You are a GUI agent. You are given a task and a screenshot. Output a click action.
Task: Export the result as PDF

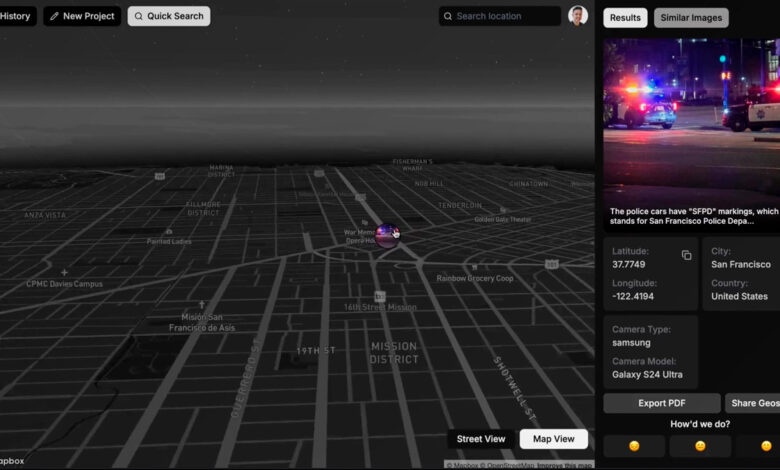click(662, 403)
